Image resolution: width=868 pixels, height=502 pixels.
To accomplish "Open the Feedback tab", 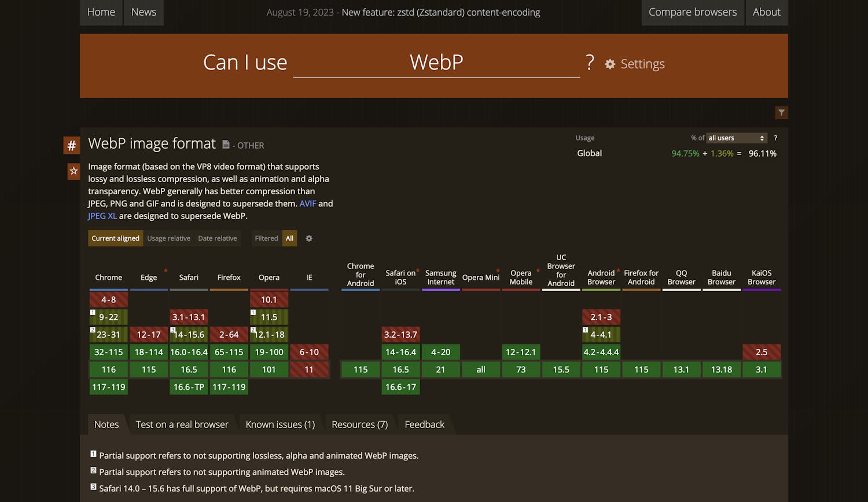I will tap(424, 425).
